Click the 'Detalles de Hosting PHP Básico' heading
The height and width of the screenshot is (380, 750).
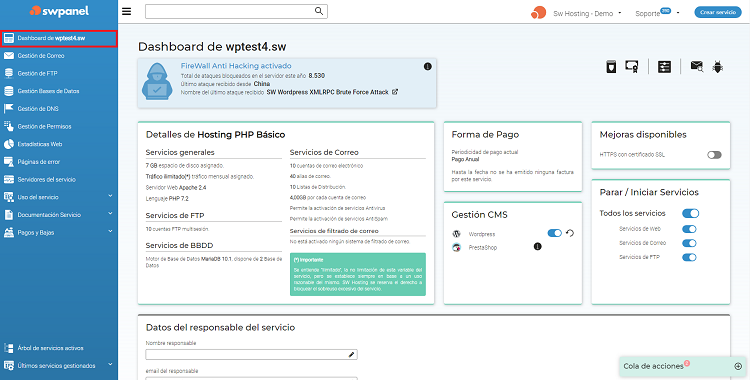(x=215, y=135)
